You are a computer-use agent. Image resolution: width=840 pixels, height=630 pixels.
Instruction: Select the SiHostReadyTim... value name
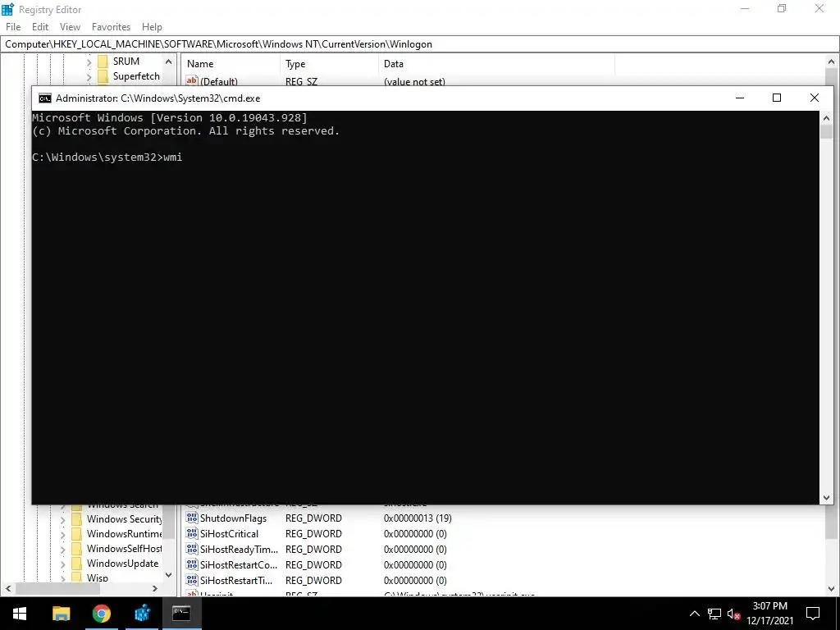tap(239, 549)
